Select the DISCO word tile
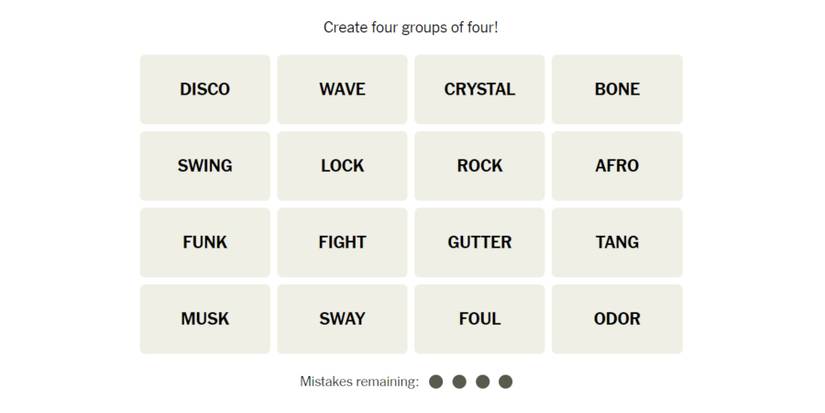This screenshot has width=825, height=413. click(205, 89)
